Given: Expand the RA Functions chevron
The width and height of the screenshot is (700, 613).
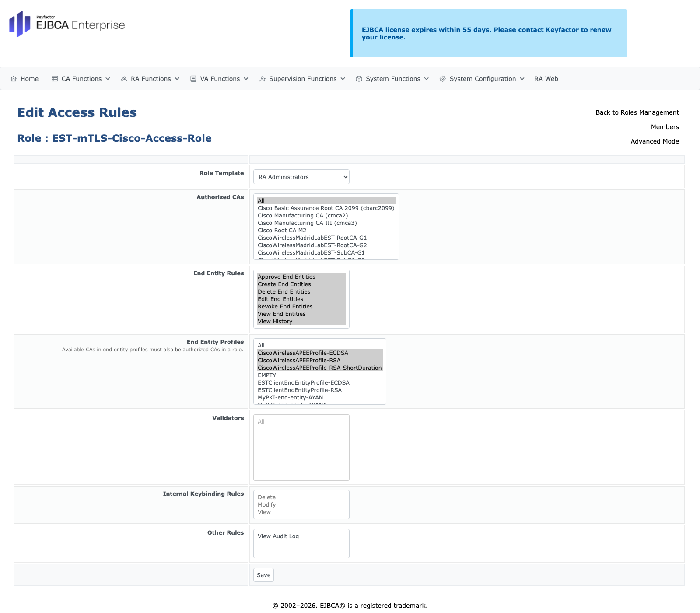Looking at the screenshot, I should point(177,79).
